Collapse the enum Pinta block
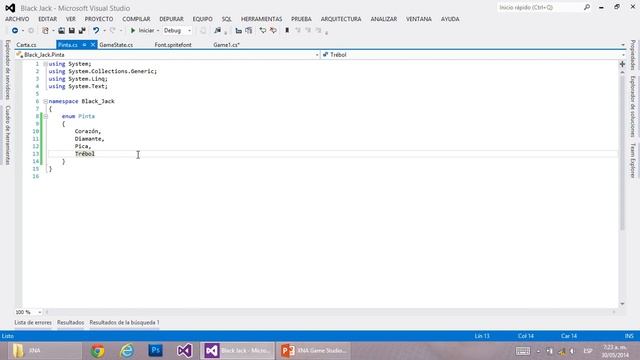Screen dimensions: 640x360 point(45,116)
